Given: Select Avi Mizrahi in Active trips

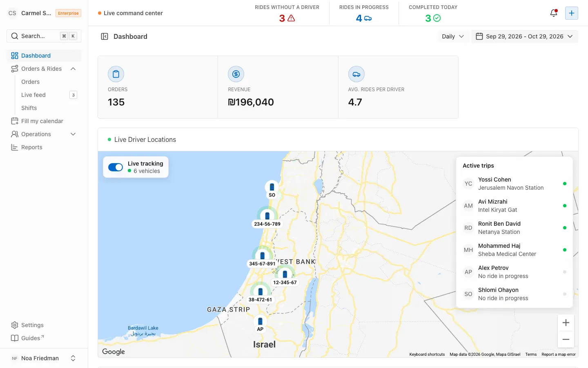Looking at the screenshot, I should 514,206.
